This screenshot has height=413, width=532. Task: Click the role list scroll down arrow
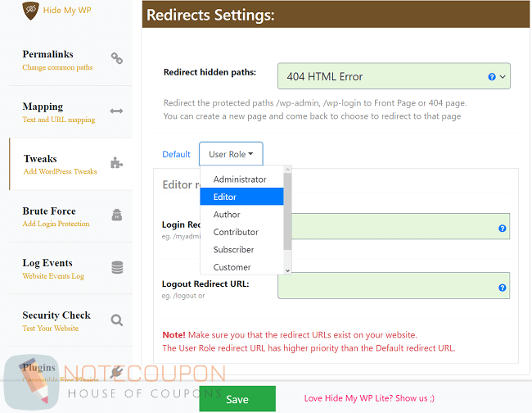(288, 270)
